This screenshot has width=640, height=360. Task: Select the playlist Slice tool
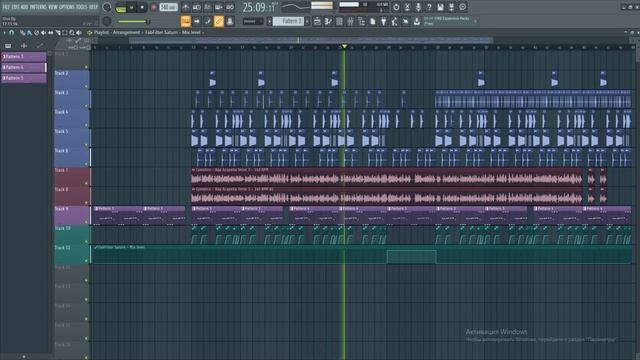click(58, 33)
